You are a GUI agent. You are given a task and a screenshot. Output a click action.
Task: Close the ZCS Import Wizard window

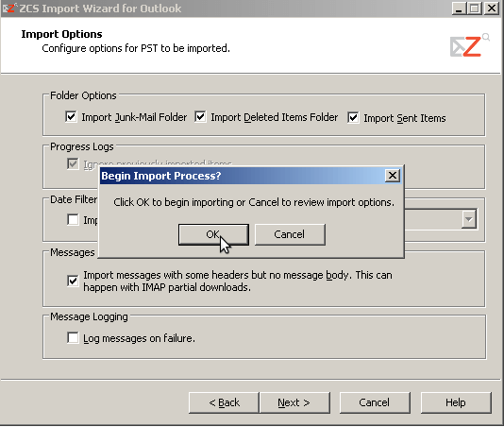pyautogui.click(x=492, y=9)
